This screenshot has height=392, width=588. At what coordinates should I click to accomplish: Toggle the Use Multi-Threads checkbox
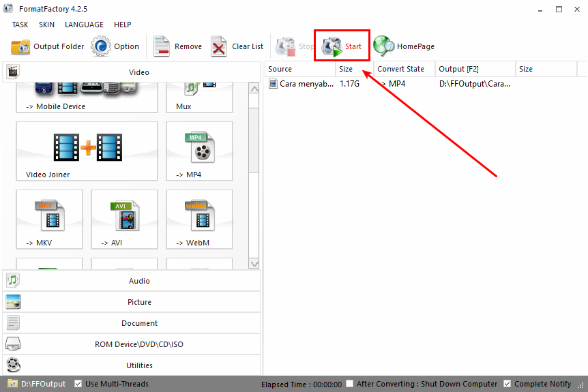tap(78, 384)
